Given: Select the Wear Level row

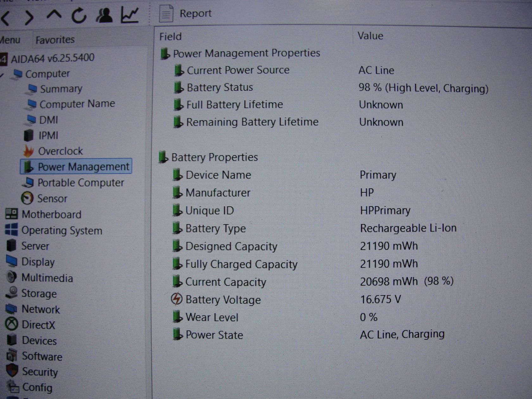Looking at the screenshot, I should click(275, 317).
